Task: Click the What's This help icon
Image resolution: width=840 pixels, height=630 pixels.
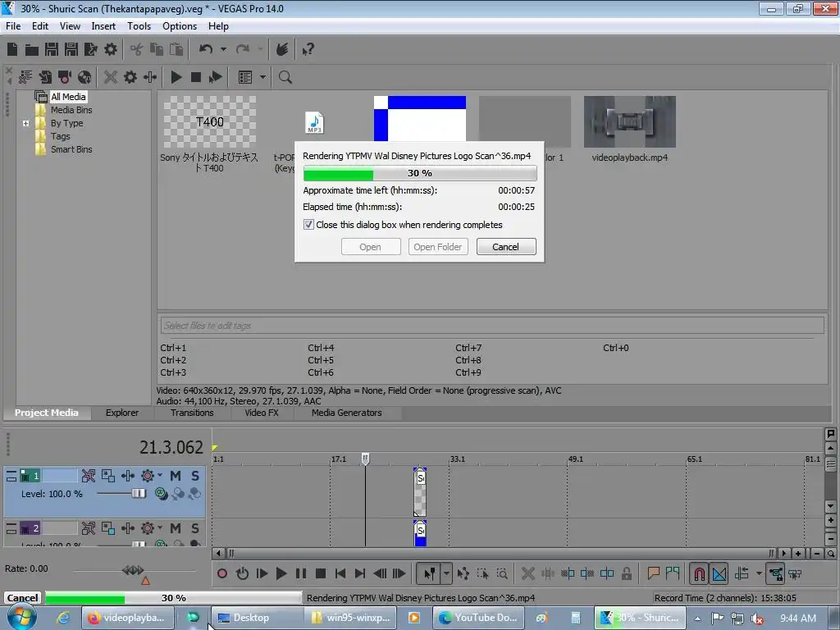Action: coord(308,50)
